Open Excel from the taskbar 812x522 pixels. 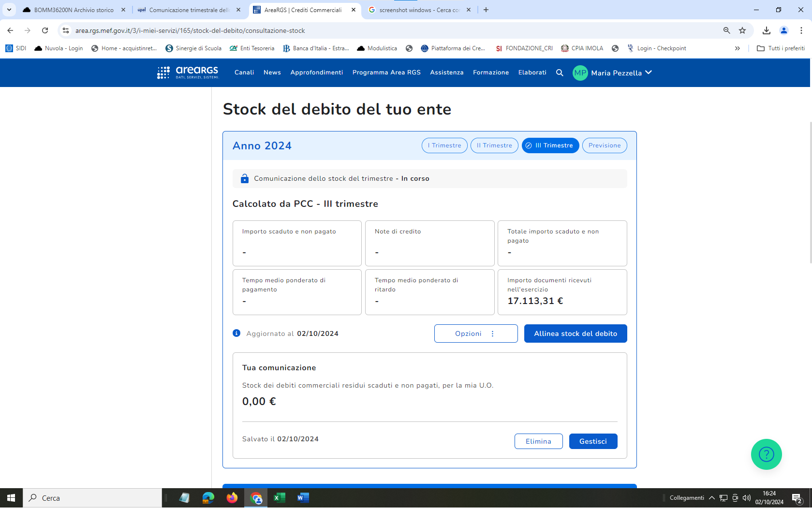(x=280, y=498)
